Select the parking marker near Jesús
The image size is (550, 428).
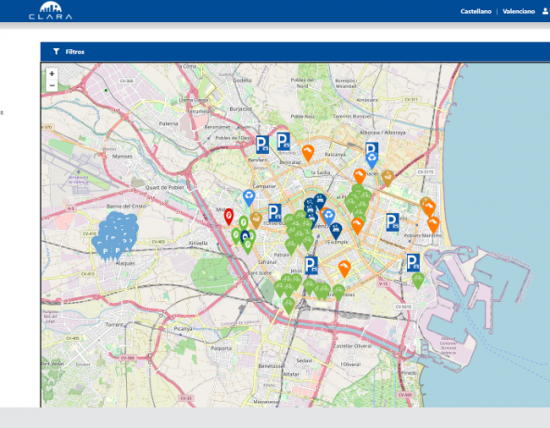(311, 265)
